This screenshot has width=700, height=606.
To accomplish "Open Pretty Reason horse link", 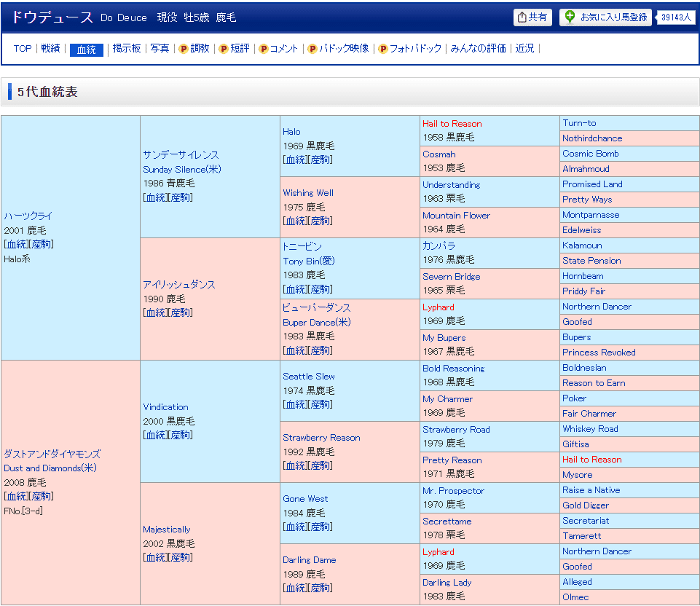I will pos(452,460).
